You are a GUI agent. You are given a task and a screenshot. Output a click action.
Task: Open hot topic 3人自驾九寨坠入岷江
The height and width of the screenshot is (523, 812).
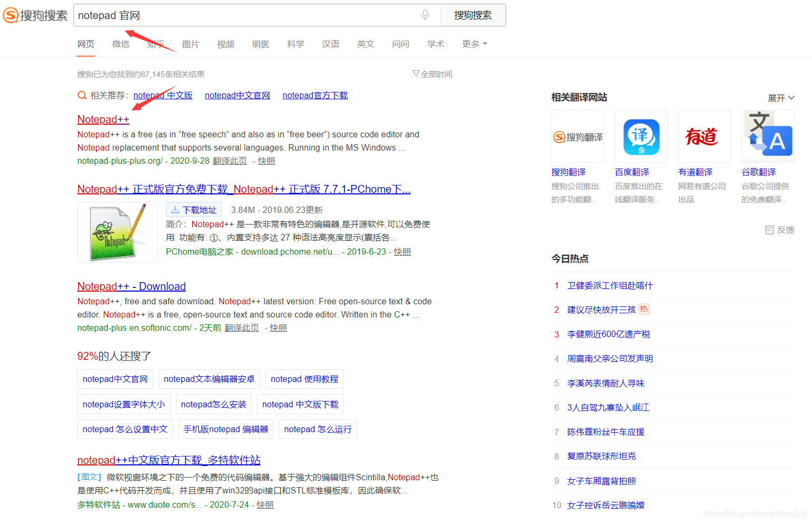(608, 408)
